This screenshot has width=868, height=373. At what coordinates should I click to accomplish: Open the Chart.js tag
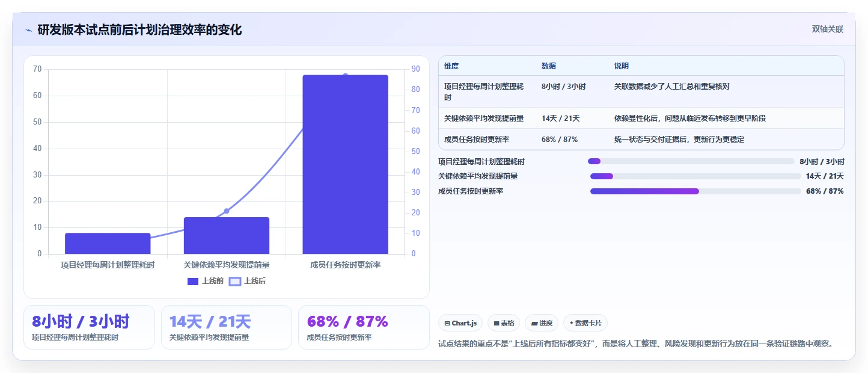point(460,323)
